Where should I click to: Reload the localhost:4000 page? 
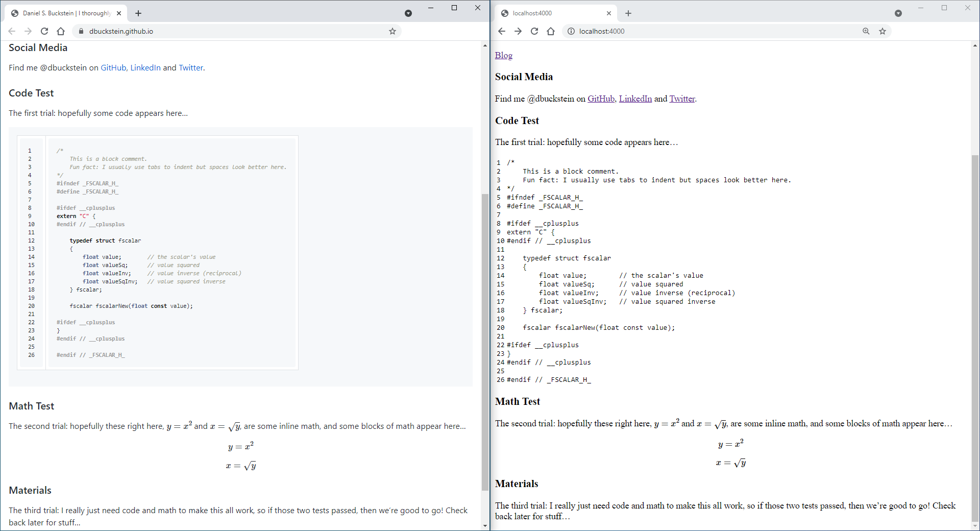pyautogui.click(x=534, y=31)
